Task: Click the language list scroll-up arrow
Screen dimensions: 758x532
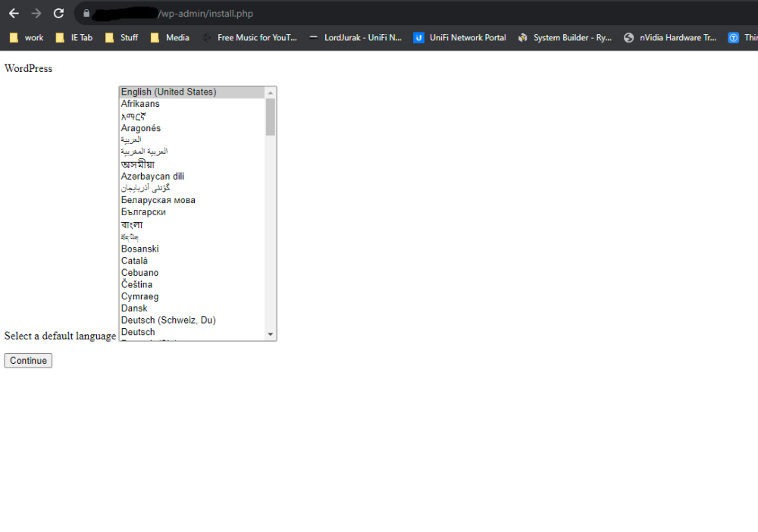Action: (271, 92)
